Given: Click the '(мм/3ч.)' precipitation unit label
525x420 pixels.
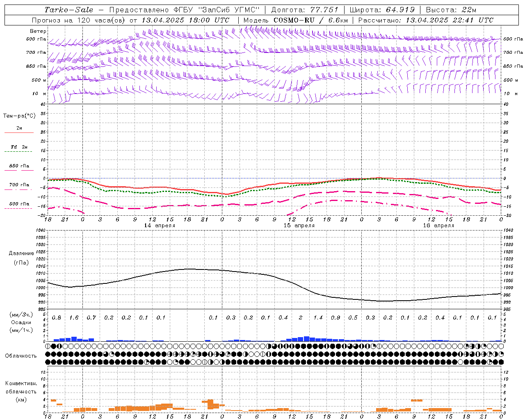Looking at the screenshot, I should (21, 315).
